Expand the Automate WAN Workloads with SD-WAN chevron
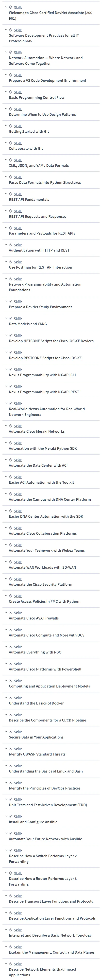Image resolution: width=102 pixels, height=980 pixels. pos(5,562)
